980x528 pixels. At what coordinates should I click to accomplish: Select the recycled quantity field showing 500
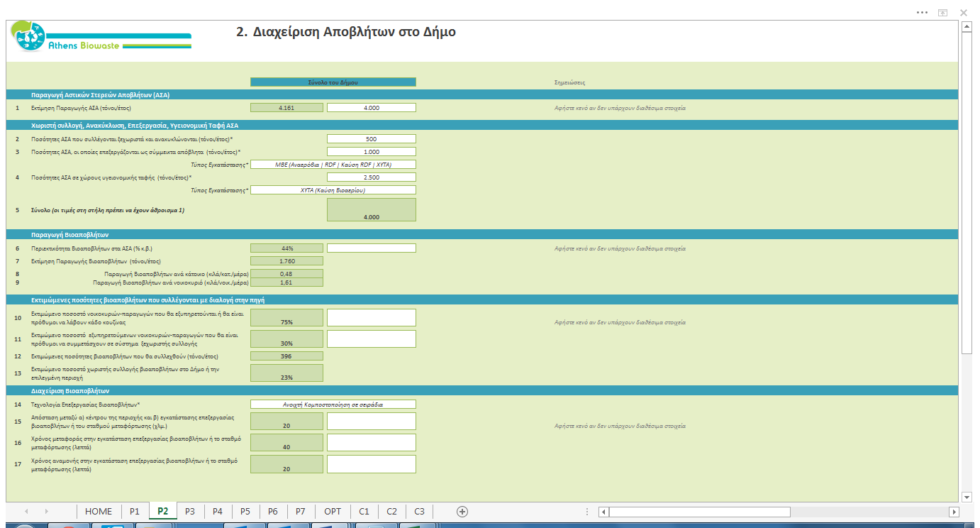[372, 139]
